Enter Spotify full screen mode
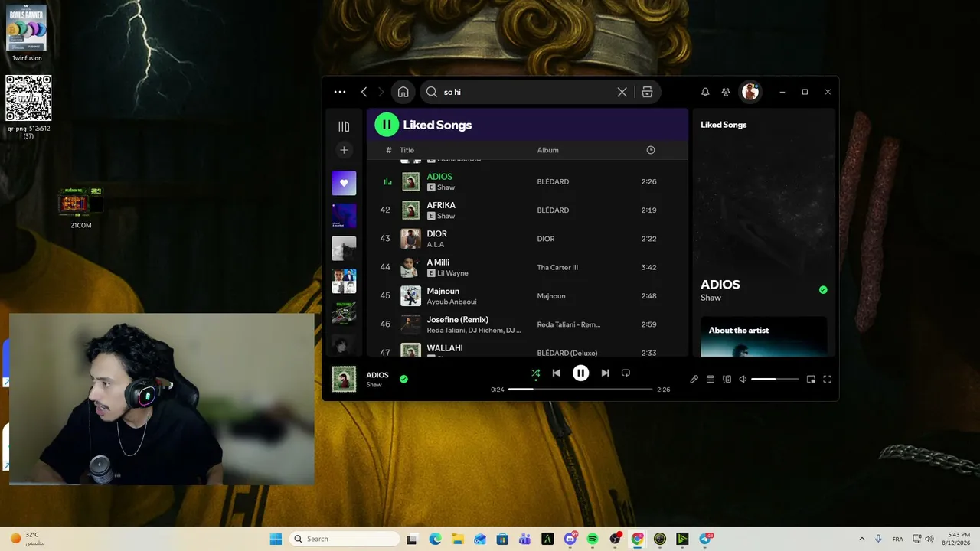The image size is (980, 551). pos(827,379)
